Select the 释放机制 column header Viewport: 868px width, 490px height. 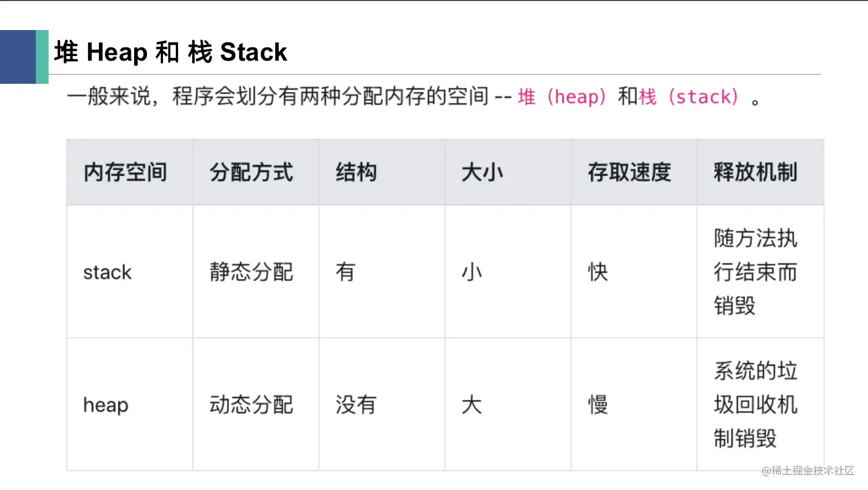click(x=760, y=172)
